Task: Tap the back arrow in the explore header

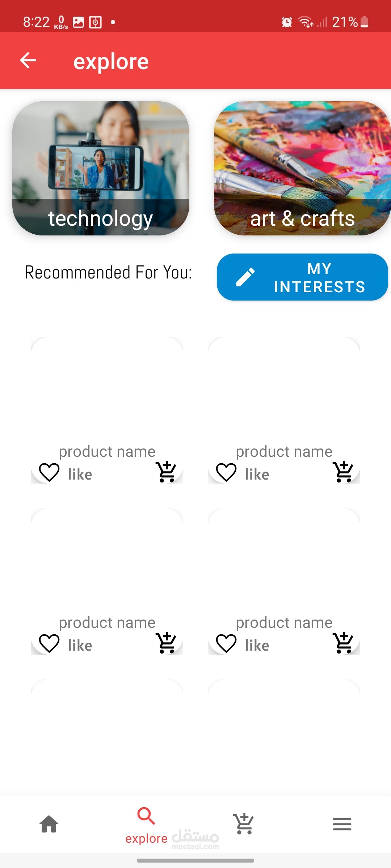Action: pyautogui.click(x=28, y=60)
